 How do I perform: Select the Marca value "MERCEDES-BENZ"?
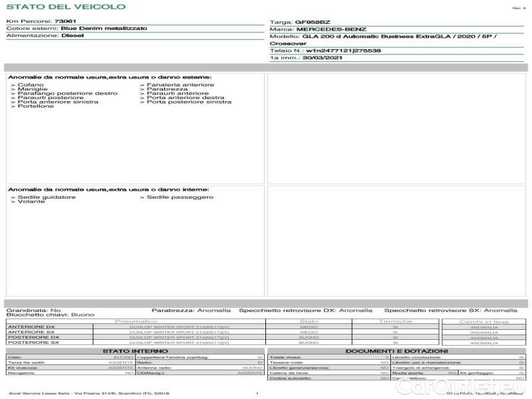(x=331, y=29)
